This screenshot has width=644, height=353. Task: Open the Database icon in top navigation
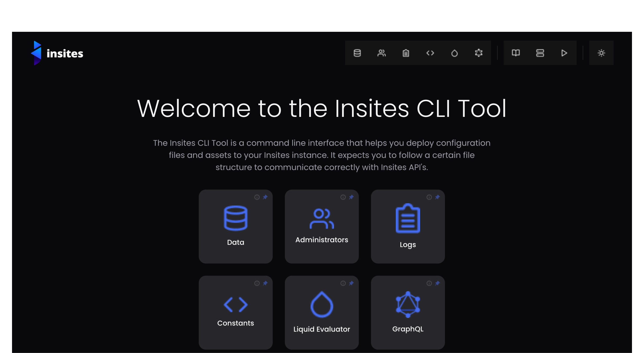357,53
